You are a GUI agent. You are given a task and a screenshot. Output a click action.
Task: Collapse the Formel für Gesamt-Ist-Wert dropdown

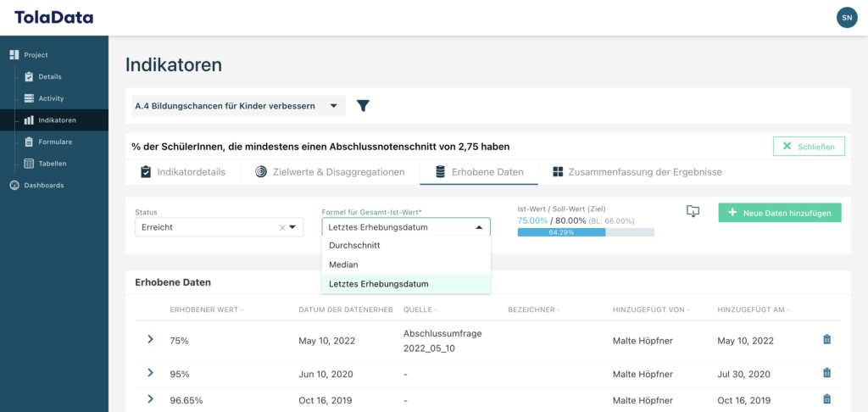[479, 227]
